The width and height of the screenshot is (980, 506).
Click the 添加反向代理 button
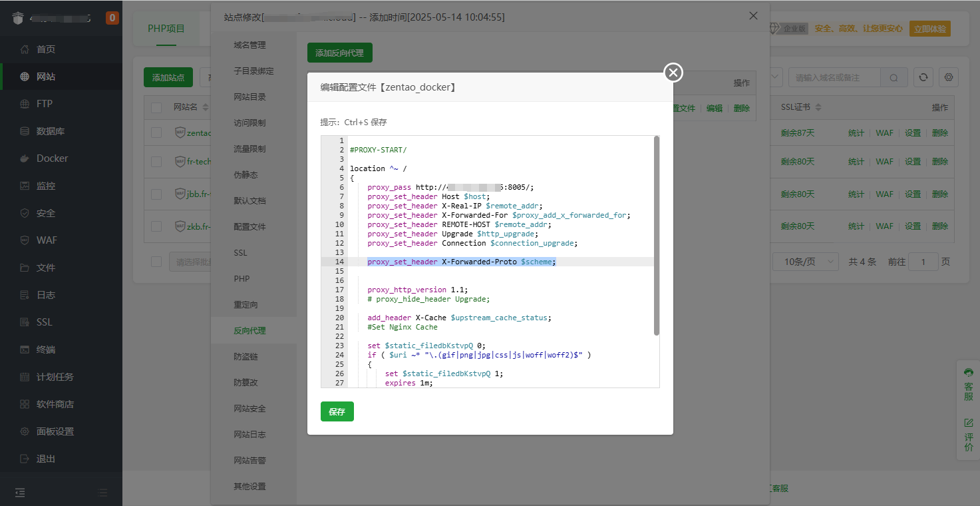coord(339,53)
